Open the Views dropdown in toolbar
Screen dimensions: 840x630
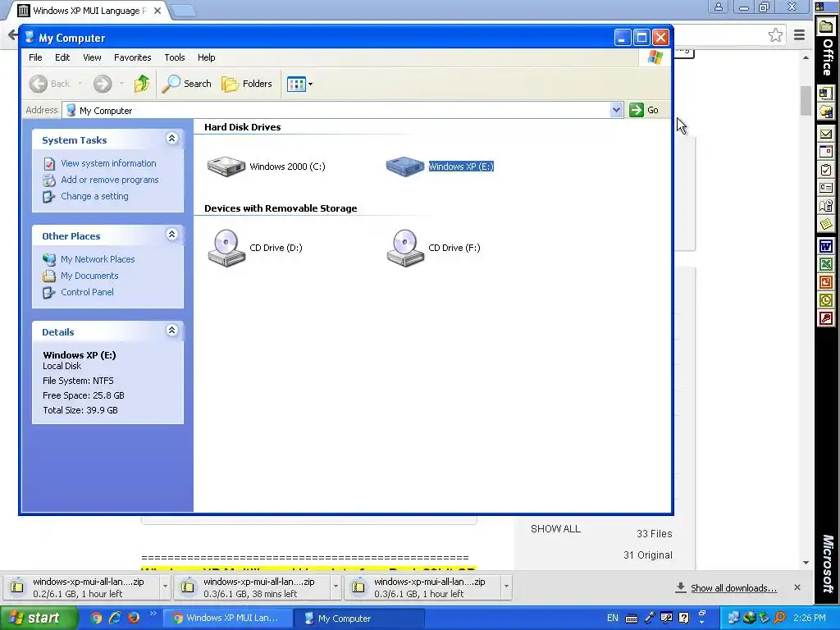click(299, 84)
